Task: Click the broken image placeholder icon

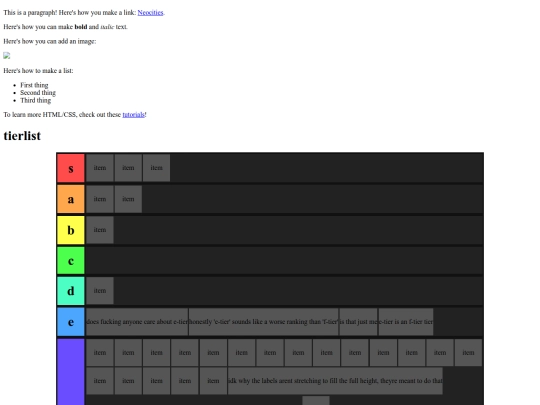Action: click(x=7, y=55)
